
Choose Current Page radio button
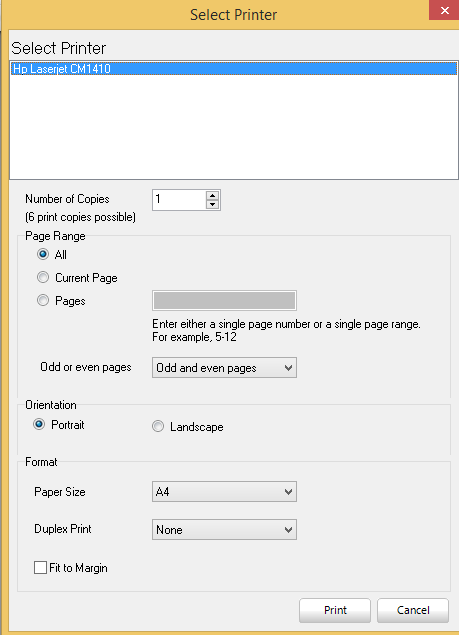pyautogui.click(x=43, y=277)
